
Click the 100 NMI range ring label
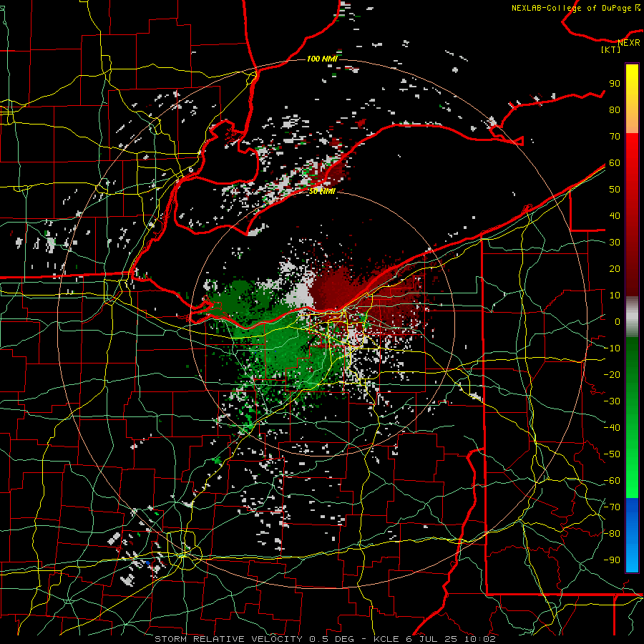click(x=322, y=59)
